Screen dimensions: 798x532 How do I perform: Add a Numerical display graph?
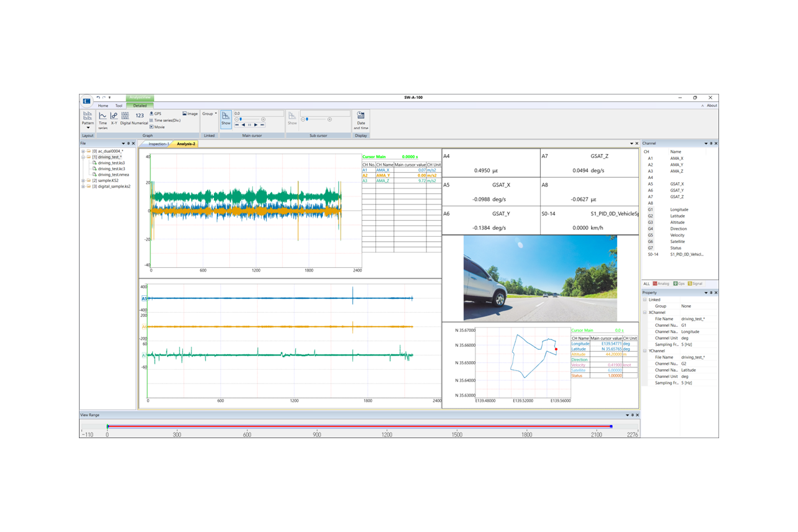click(140, 119)
